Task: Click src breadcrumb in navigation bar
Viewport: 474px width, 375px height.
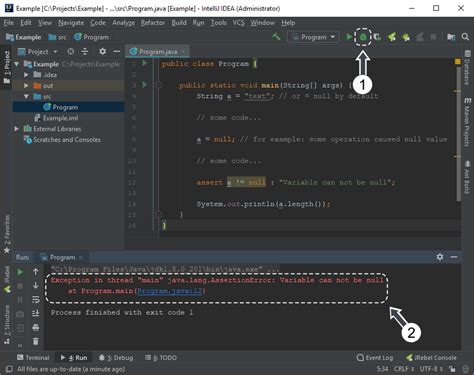Action: (x=57, y=37)
